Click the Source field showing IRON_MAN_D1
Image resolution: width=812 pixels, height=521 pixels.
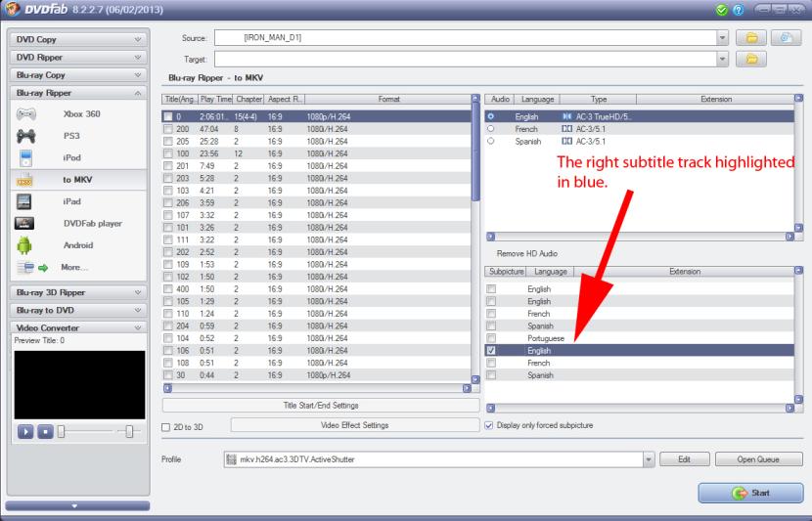[466, 38]
